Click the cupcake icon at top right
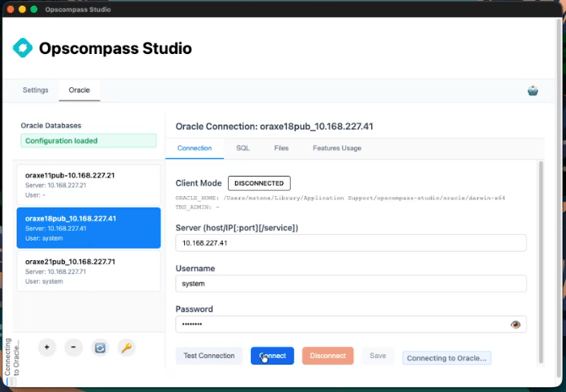The height and width of the screenshot is (392, 566). 532,90
